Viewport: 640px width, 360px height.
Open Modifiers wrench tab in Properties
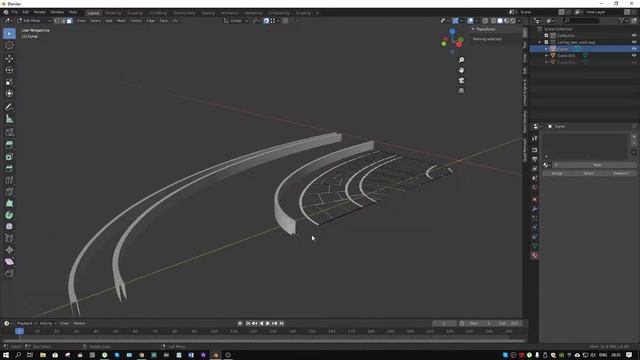(535, 209)
